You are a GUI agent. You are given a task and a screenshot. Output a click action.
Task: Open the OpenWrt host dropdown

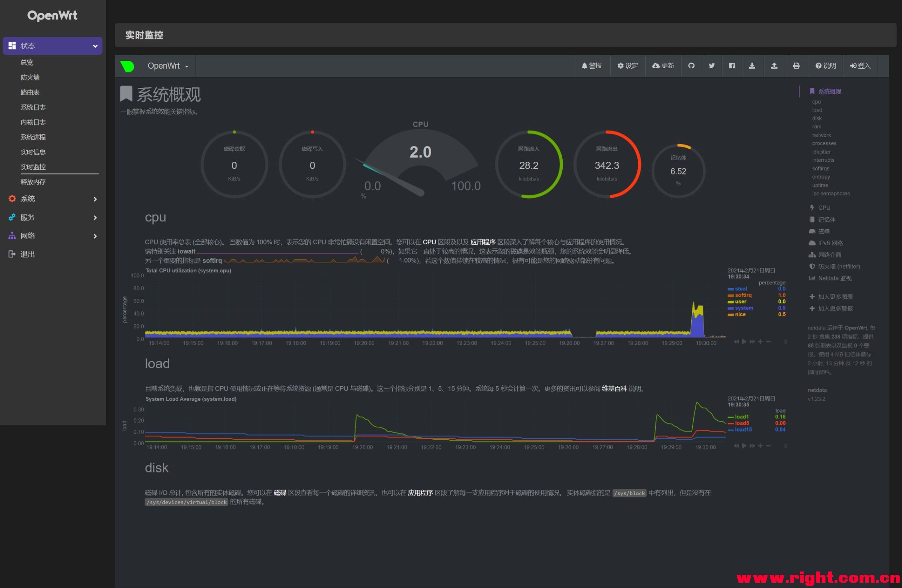[168, 66]
